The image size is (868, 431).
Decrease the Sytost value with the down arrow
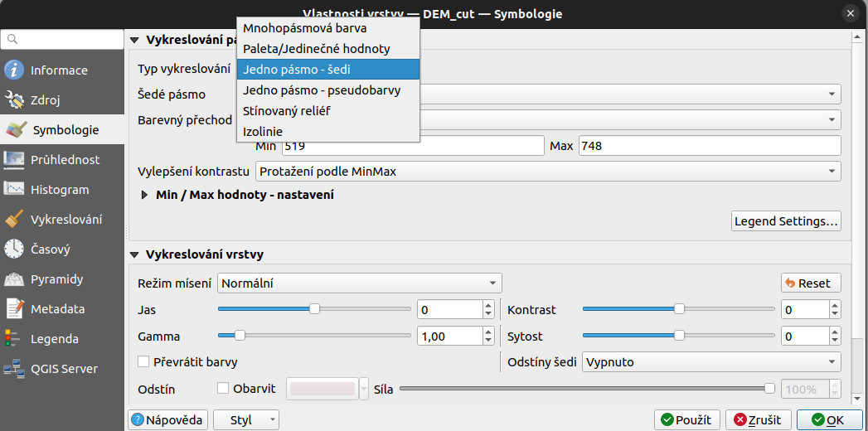coord(836,341)
